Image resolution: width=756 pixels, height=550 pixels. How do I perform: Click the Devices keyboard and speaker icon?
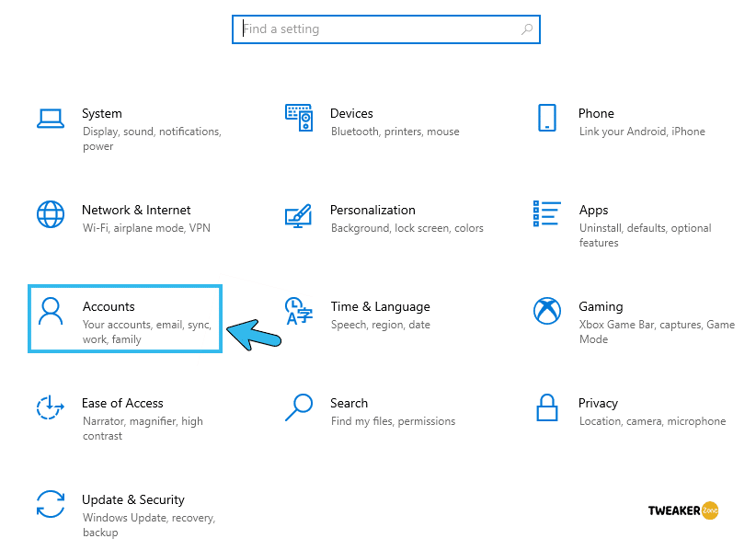(299, 118)
